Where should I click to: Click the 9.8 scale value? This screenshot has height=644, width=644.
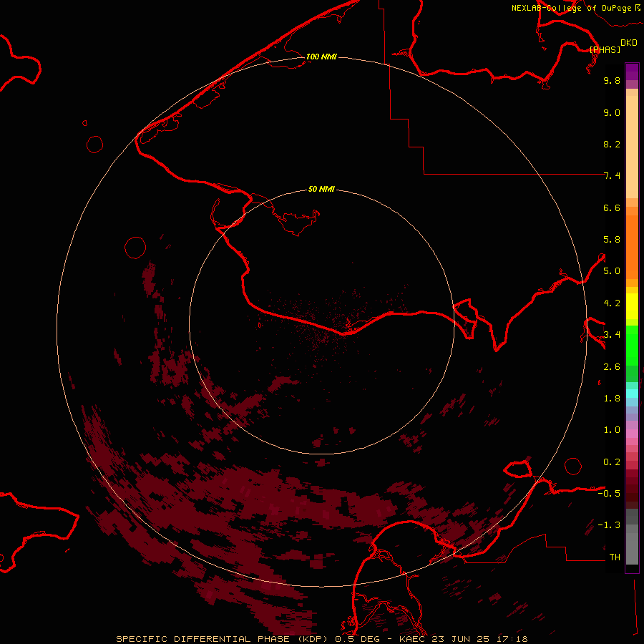pyautogui.click(x=612, y=80)
